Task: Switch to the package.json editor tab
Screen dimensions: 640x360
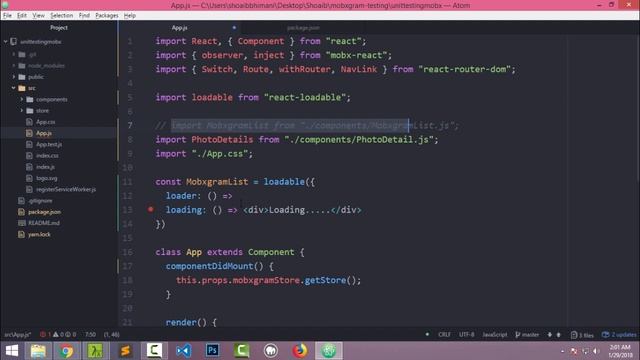Action: click(303, 28)
